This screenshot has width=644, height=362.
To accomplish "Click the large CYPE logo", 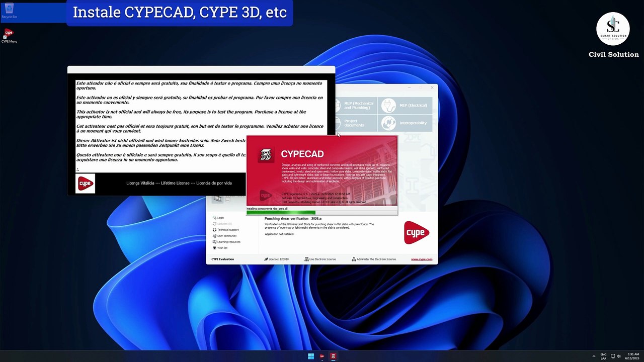I will tap(417, 232).
